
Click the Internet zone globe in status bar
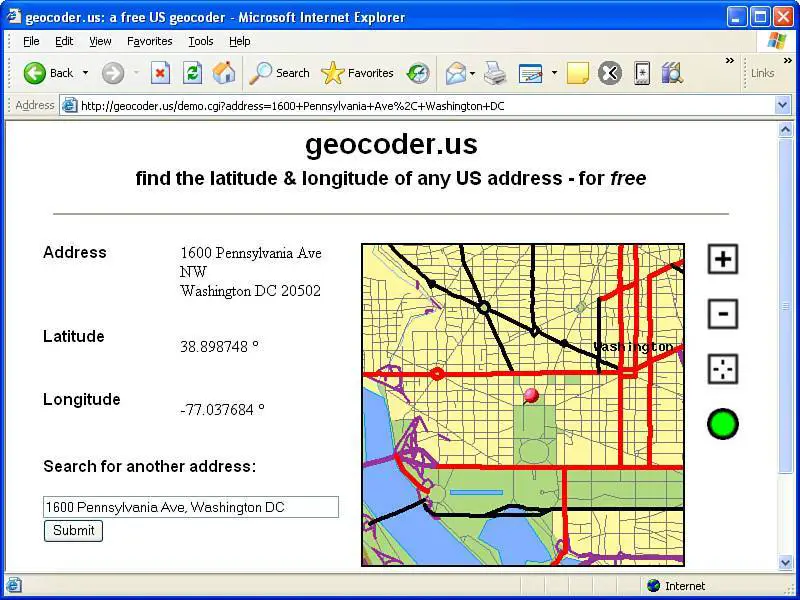click(653, 586)
